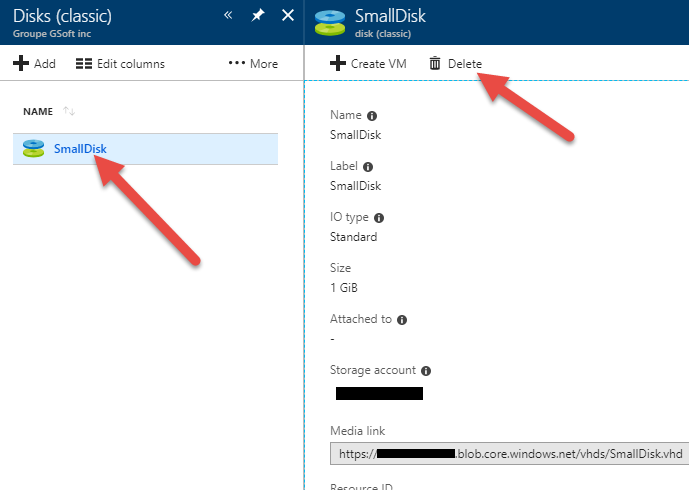Viewport: 689px width, 490px height.
Task: Click the 1 GiB size value
Action: click(x=344, y=288)
